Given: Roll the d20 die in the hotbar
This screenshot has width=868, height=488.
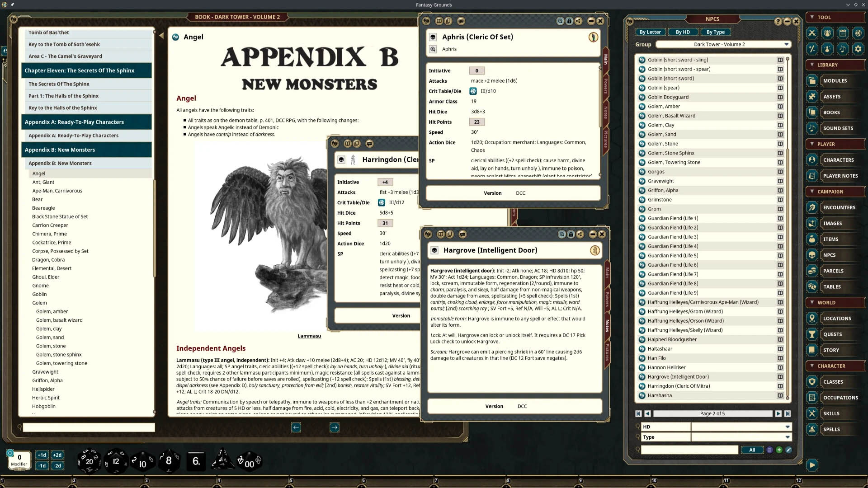Looking at the screenshot, I should point(89,461).
